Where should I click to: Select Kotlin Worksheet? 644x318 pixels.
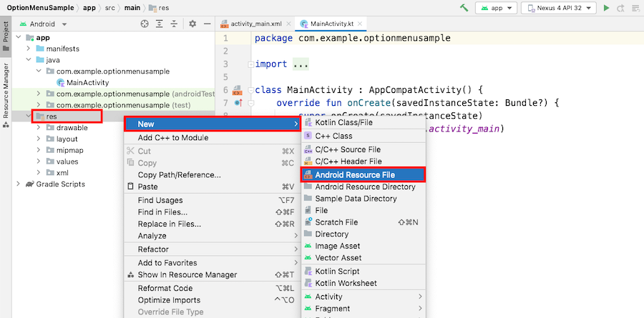pyautogui.click(x=364, y=283)
